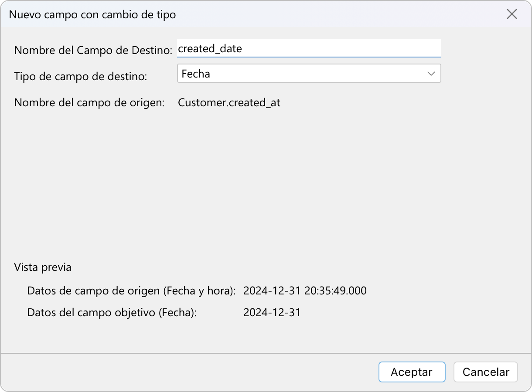Open the Tipo de campo de destino dropdown

click(x=309, y=73)
